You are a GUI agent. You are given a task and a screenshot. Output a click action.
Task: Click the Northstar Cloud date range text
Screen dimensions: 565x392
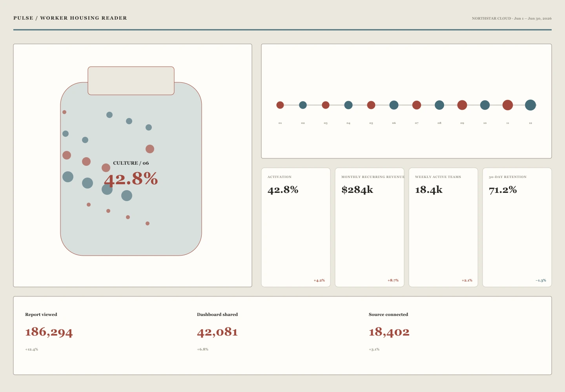[x=512, y=18]
